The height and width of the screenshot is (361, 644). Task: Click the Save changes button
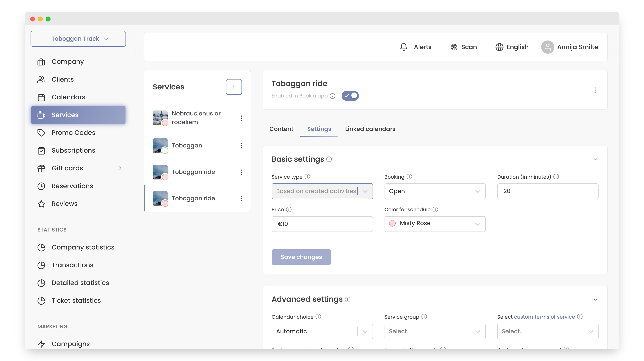(301, 257)
